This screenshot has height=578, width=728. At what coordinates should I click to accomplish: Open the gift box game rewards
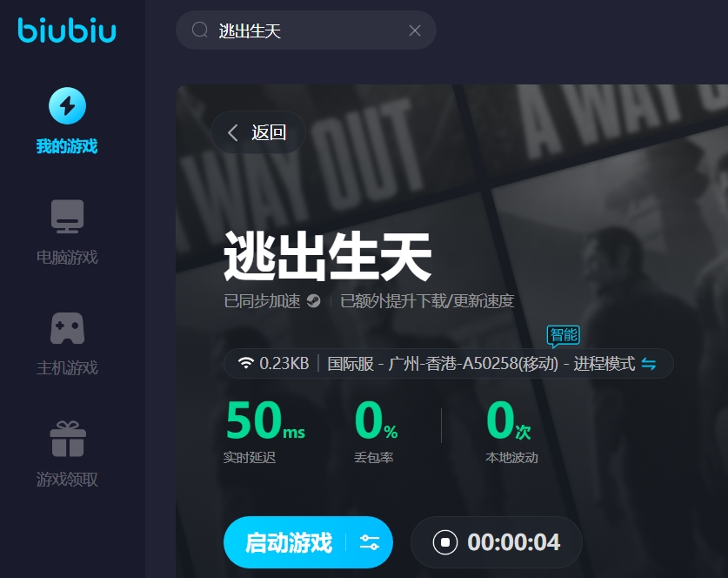68,439
